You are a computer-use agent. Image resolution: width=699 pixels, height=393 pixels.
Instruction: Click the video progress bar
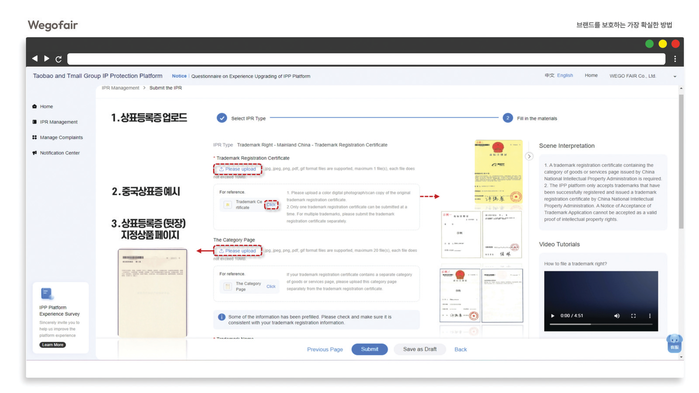(x=600, y=324)
